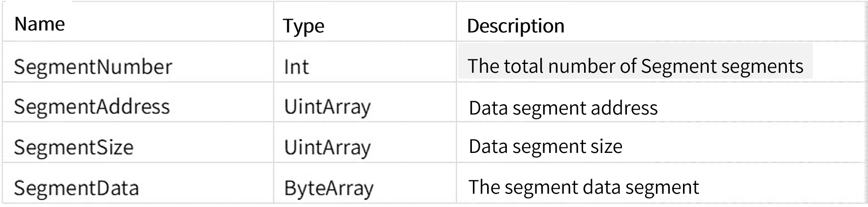This screenshot has width=868, height=207.
Task: Click UintArray type in SegmentAddress row
Action: [327, 107]
